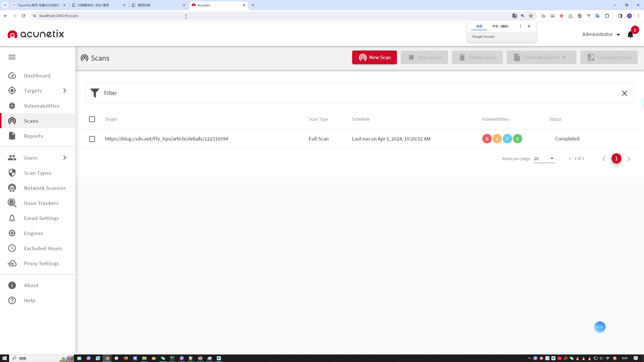Click the Users people icon
Screen dimensions: 644x362
point(12,158)
